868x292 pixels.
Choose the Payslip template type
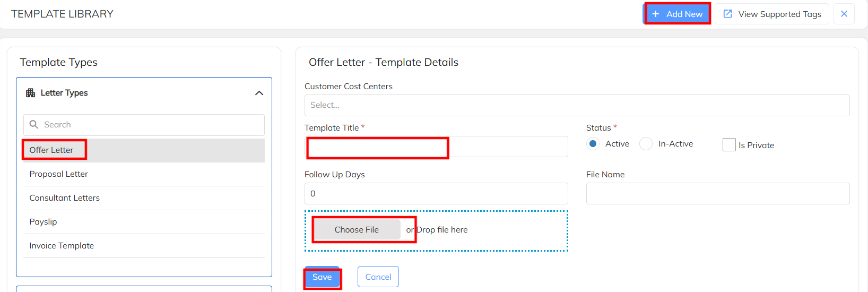click(x=44, y=222)
